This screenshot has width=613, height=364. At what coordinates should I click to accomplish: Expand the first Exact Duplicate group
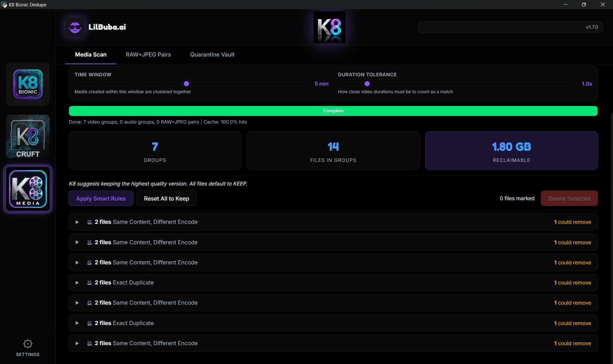(x=77, y=283)
